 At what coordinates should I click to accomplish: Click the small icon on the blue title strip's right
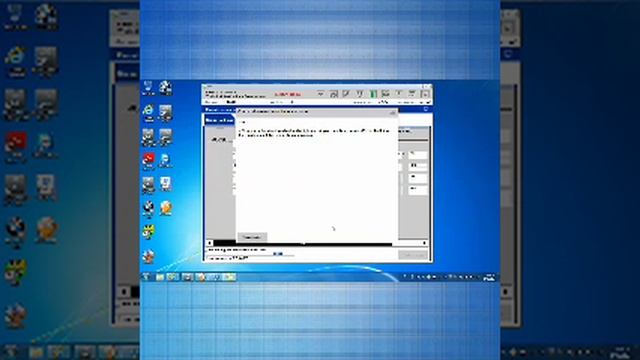(426, 109)
